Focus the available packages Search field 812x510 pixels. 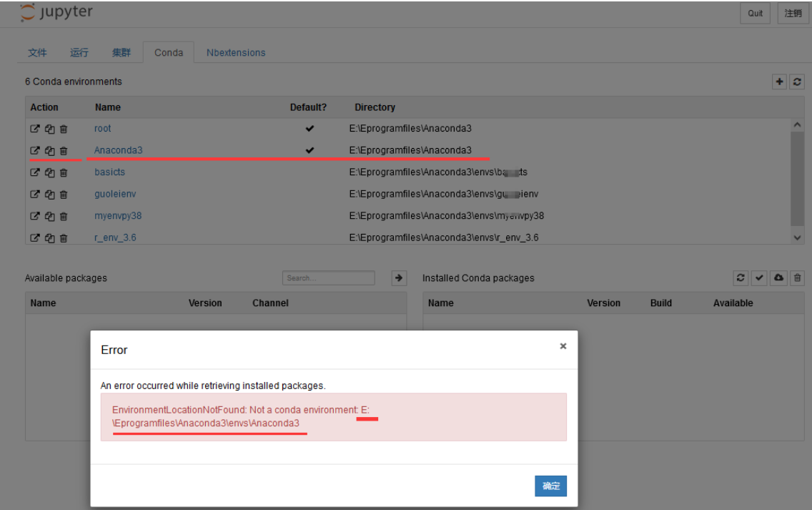[x=328, y=278]
